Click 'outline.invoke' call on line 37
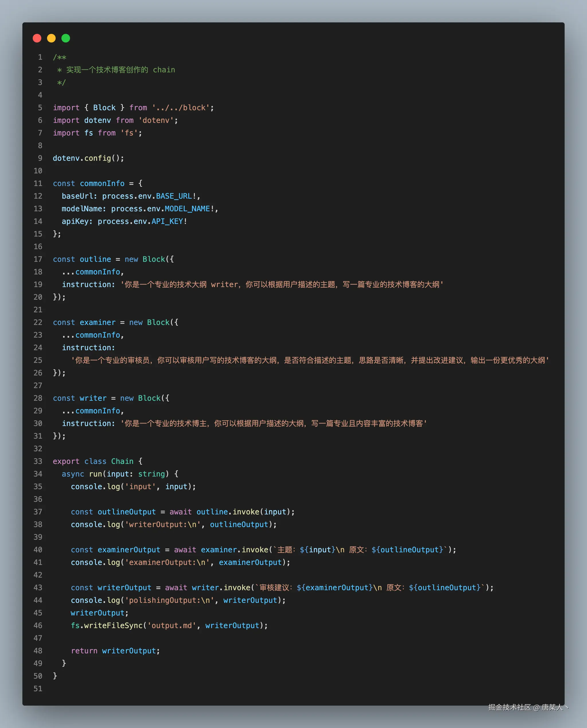Screen dimensions: 587x728 (x=228, y=512)
